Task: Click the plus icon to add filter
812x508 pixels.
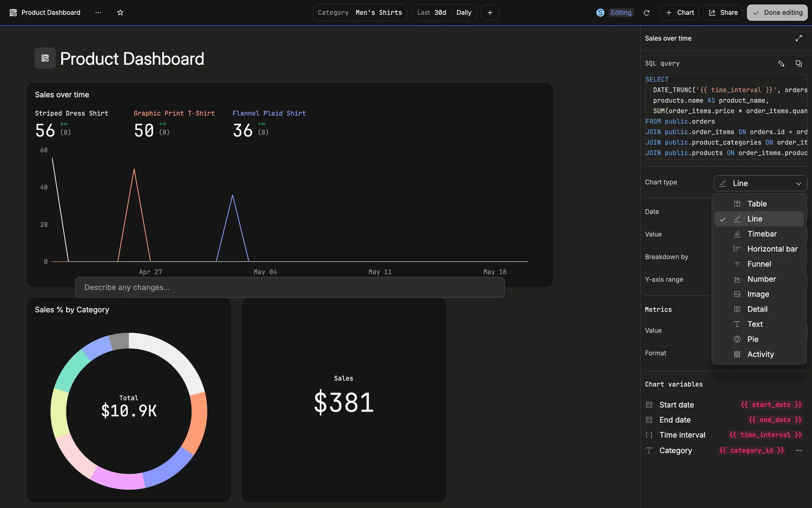Action: (x=490, y=13)
